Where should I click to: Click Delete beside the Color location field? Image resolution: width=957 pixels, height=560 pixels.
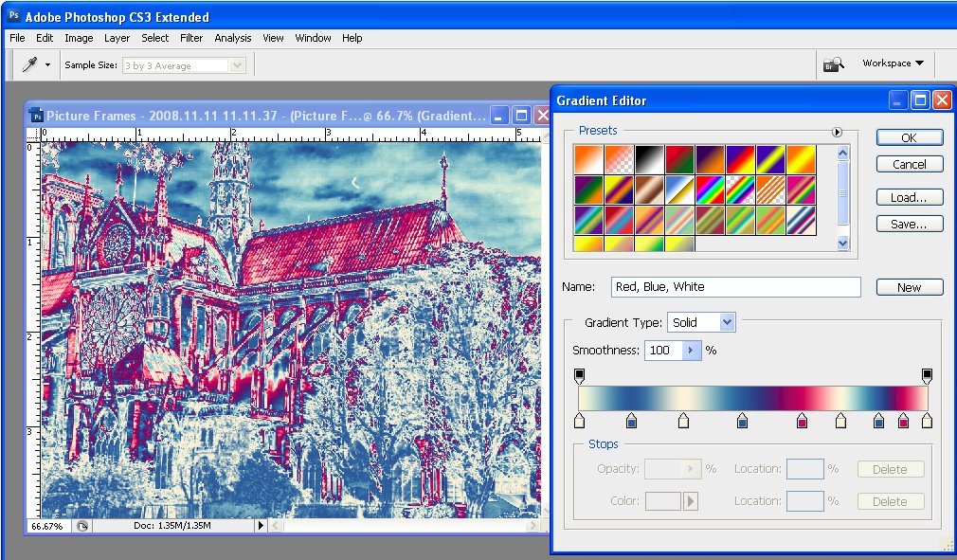pos(891,501)
